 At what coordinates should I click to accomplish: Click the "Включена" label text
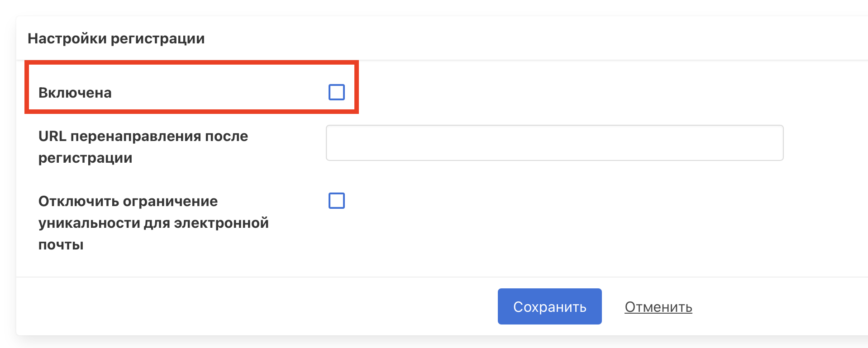pyautogui.click(x=75, y=93)
